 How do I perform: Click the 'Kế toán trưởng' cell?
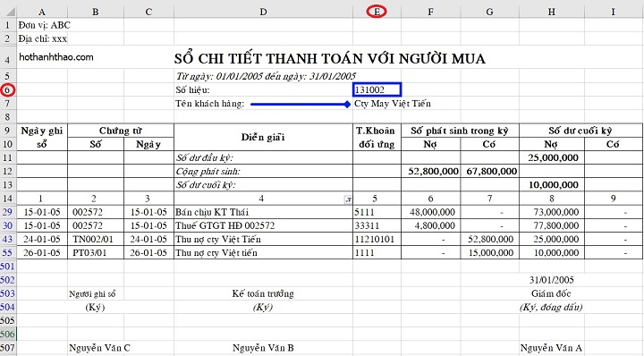point(263,293)
